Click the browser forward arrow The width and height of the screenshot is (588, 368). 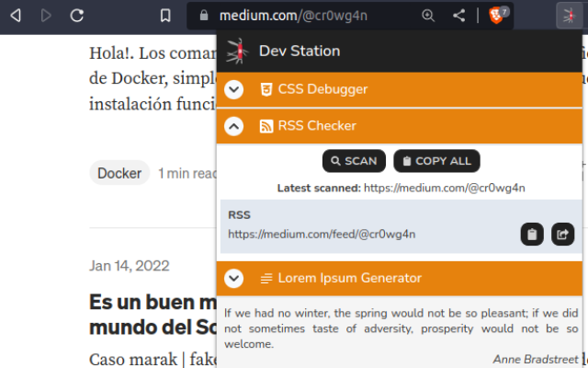(x=46, y=16)
